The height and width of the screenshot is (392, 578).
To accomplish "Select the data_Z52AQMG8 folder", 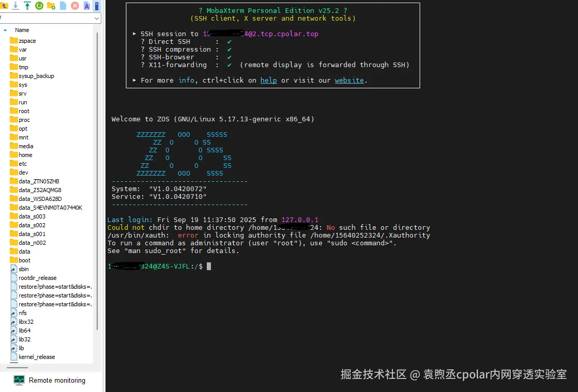I will [x=40, y=190].
